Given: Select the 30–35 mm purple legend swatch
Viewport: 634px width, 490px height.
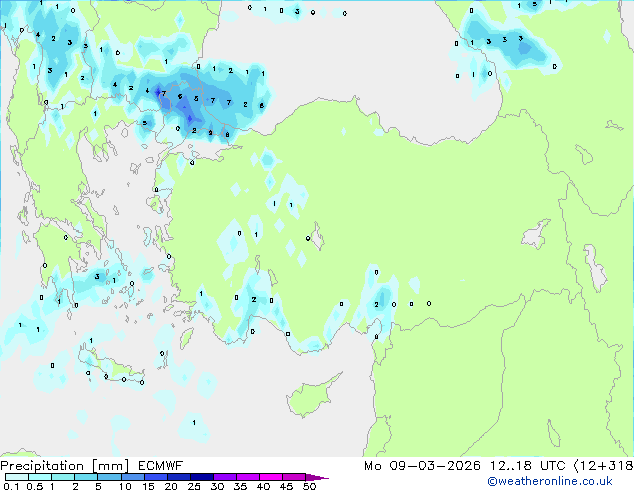Looking at the screenshot, I should click(x=225, y=477).
